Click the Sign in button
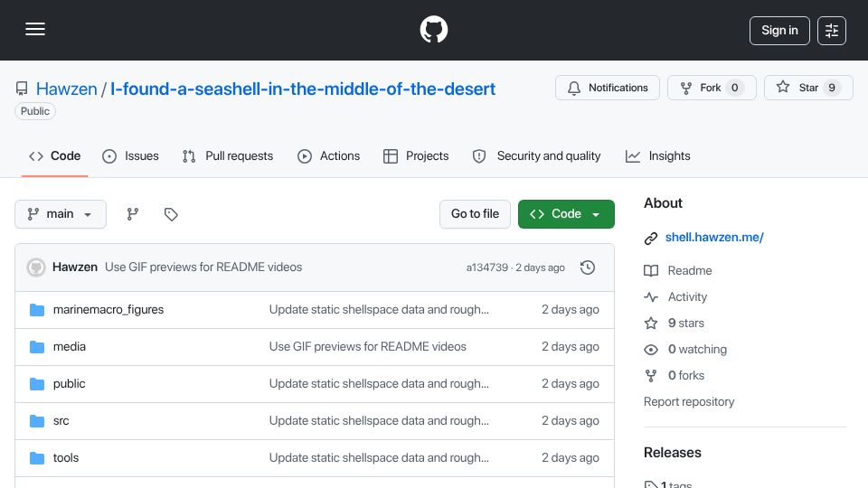Image resolution: width=868 pixels, height=488 pixels. click(x=779, y=31)
